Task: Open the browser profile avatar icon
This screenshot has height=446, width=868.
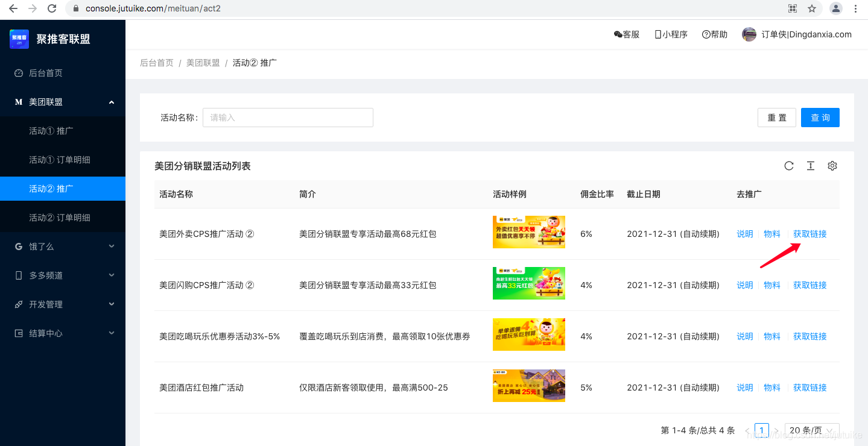Action: tap(836, 8)
